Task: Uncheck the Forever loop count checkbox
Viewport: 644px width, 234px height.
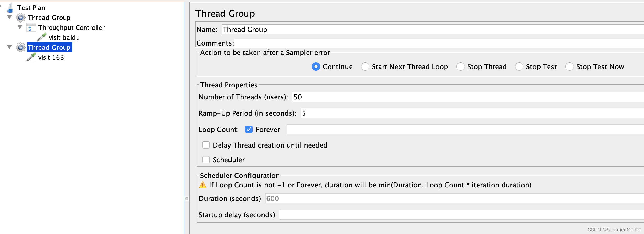Action: (249, 129)
